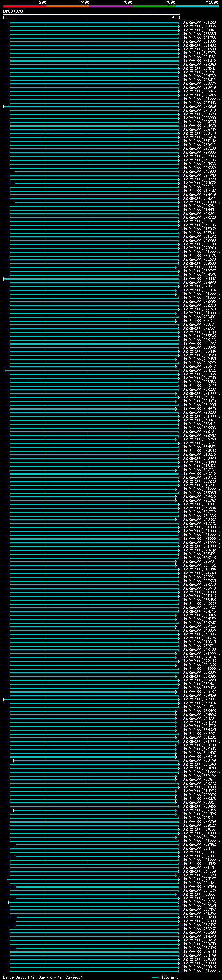The image size is (222, 980).
Task: Click the Large gaps legend text
Action: [43, 977]
